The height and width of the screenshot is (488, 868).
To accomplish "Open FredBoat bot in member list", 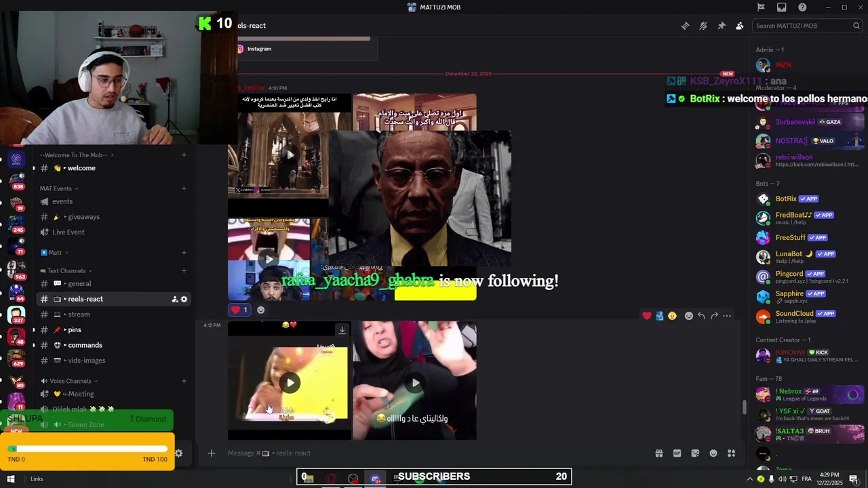I will pos(808,218).
